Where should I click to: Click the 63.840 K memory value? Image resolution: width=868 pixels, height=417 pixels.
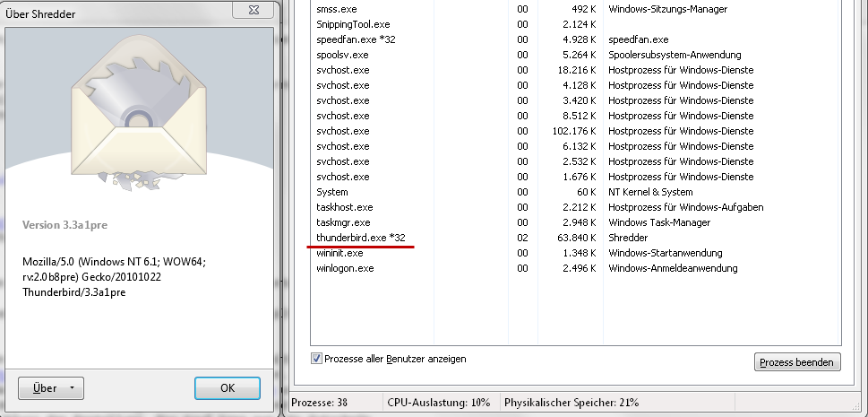(x=577, y=238)
